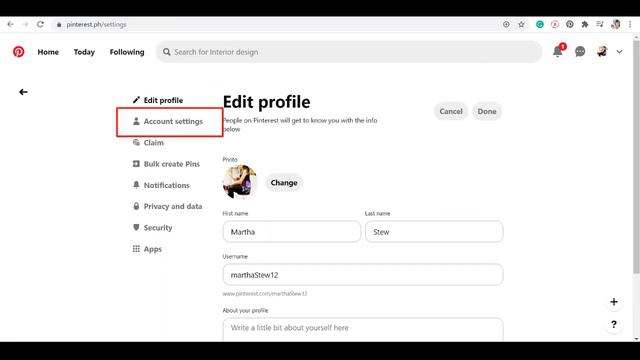Open the question mark help button
This screenshot has width=640, height=360.
click(x=614, y=324)
